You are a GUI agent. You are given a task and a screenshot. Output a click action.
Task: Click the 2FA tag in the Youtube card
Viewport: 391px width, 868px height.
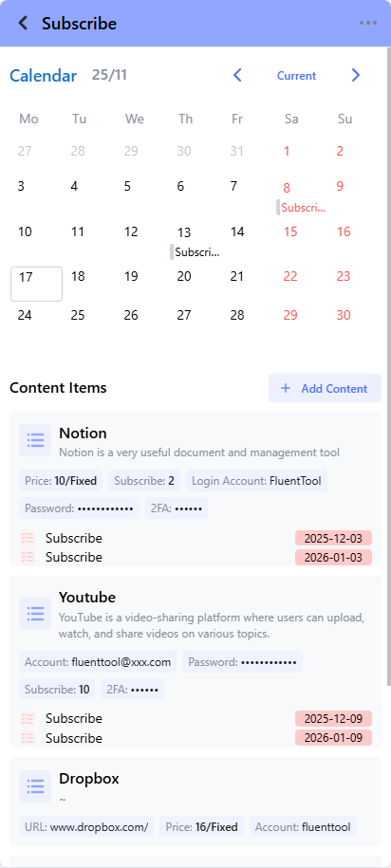[x=132, y=690]
